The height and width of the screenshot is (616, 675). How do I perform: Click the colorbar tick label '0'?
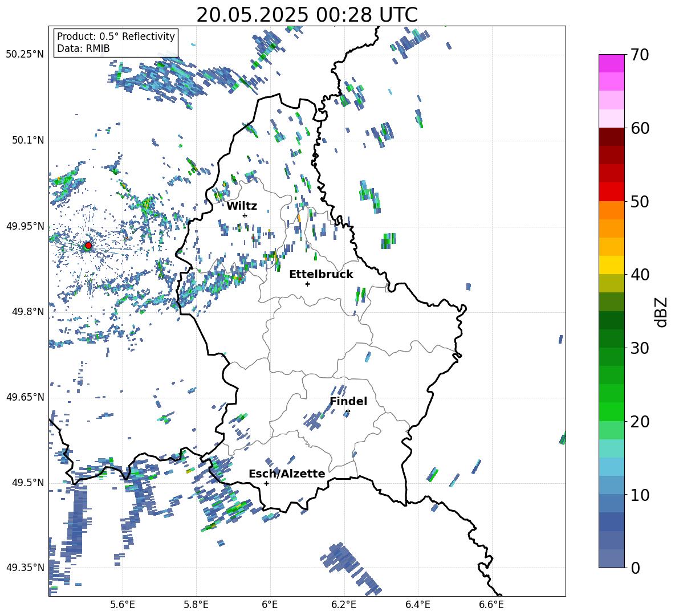click(x=635, y=568)
